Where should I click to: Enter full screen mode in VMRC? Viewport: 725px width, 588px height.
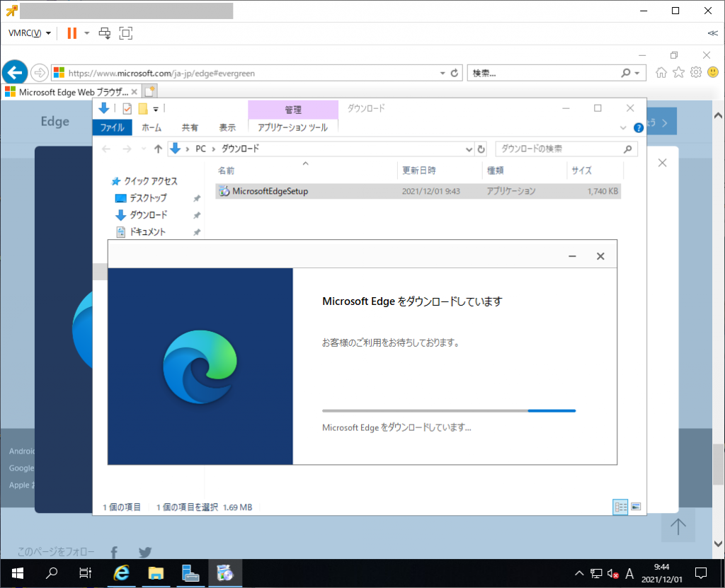pyautogui.click(x=126, y=33)
